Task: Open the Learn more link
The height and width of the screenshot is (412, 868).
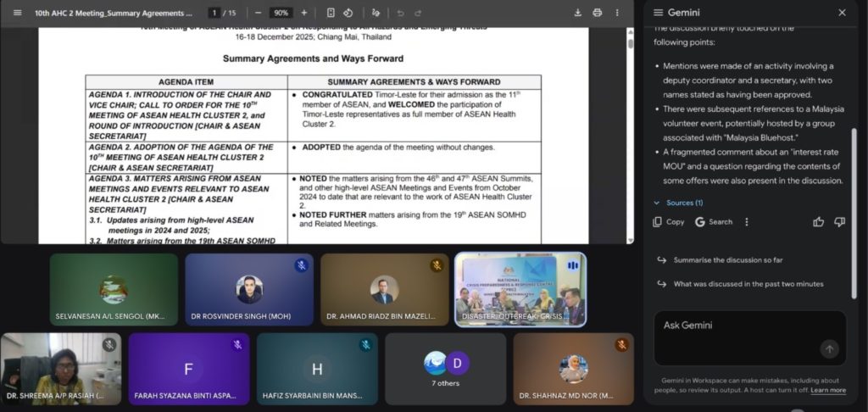Action: coord(827,390)
